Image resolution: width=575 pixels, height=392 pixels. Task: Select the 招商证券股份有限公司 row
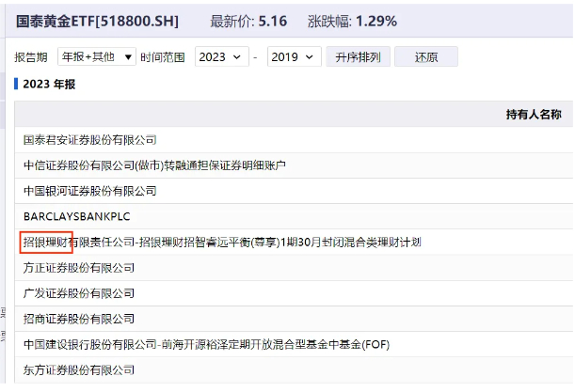point(294,319)
